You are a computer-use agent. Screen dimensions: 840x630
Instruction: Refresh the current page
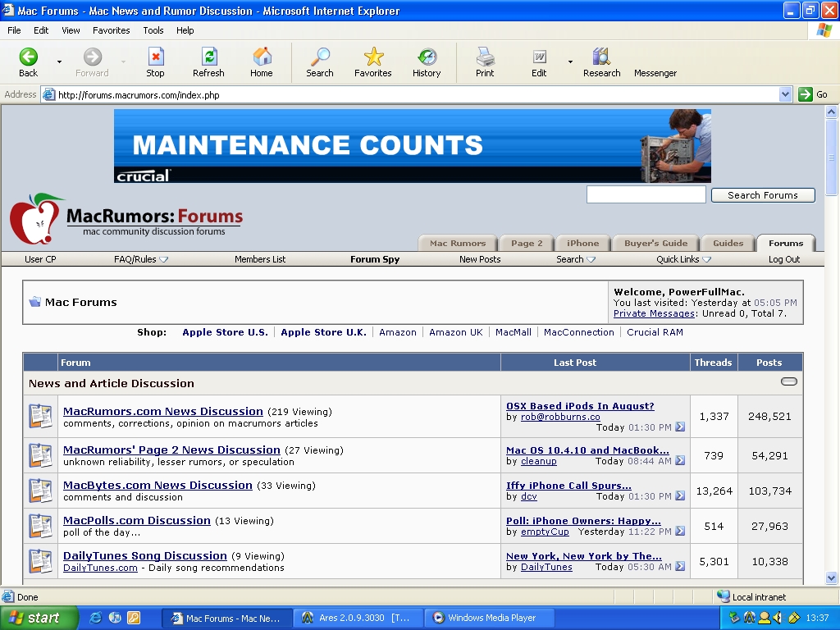[x=209, y=57]
